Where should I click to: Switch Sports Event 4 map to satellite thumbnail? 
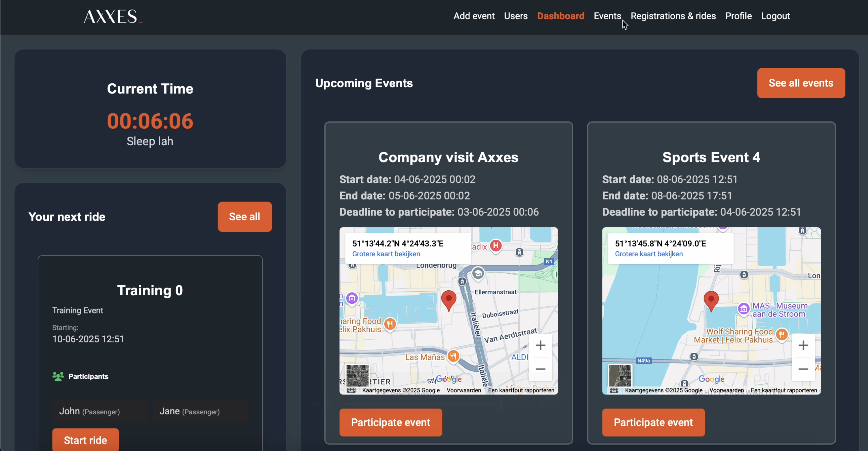[620, 375]
